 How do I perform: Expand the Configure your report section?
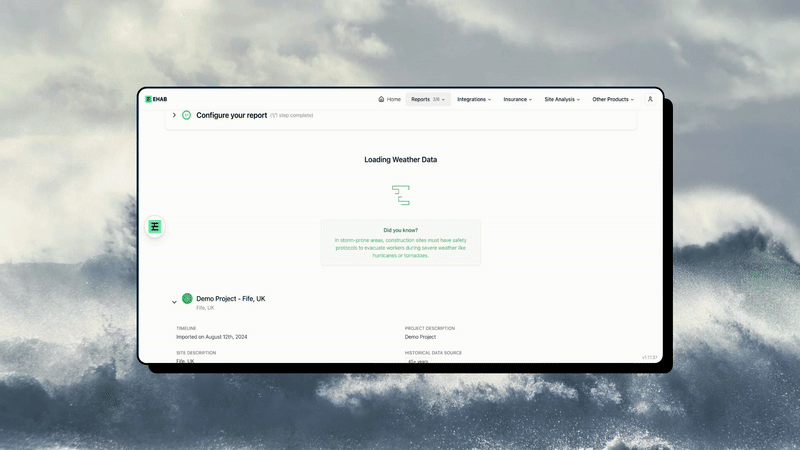point(174,115)
